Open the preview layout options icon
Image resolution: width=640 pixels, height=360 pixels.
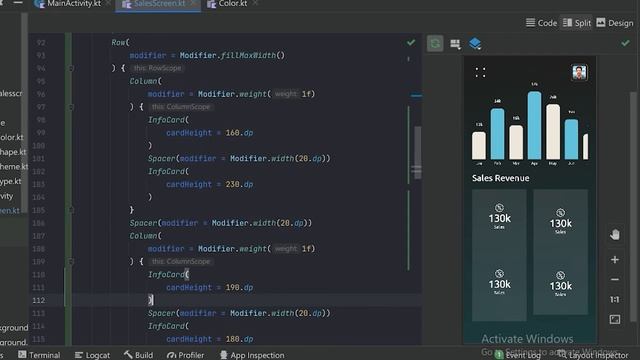[x=455, y=44]
